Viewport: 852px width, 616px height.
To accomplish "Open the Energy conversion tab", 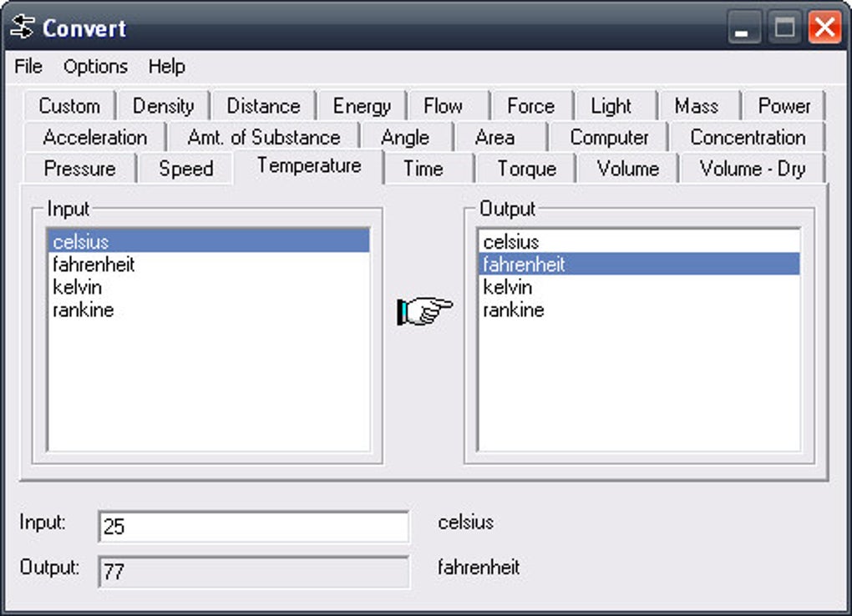I will [361, 106].
